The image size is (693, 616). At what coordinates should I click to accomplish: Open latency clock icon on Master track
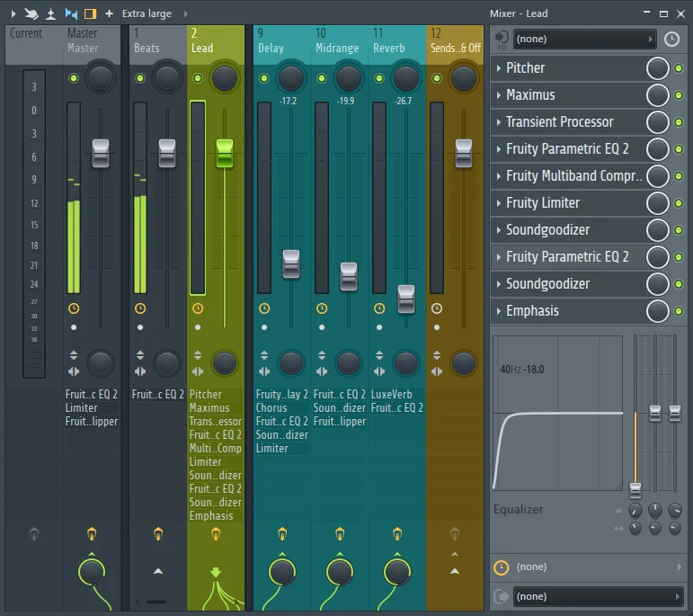point(74,308)
